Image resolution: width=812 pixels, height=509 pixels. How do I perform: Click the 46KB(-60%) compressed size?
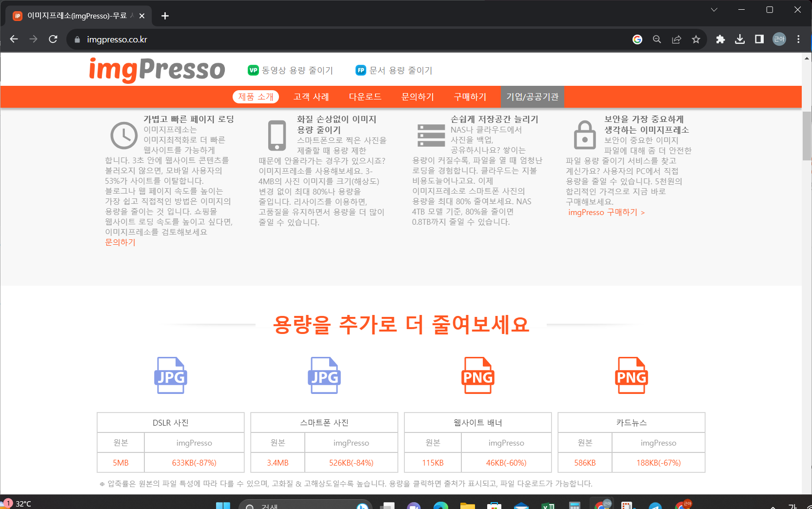[x=506, y=463]
